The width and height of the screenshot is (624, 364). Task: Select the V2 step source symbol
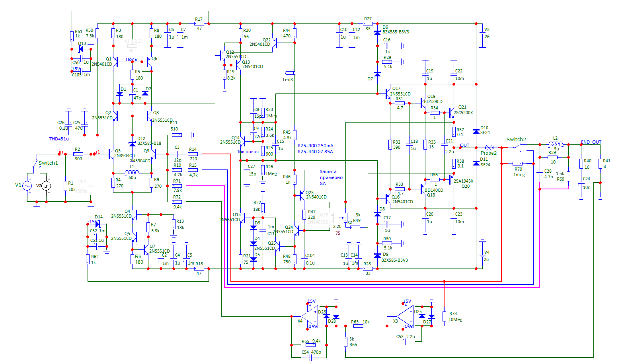47,186
